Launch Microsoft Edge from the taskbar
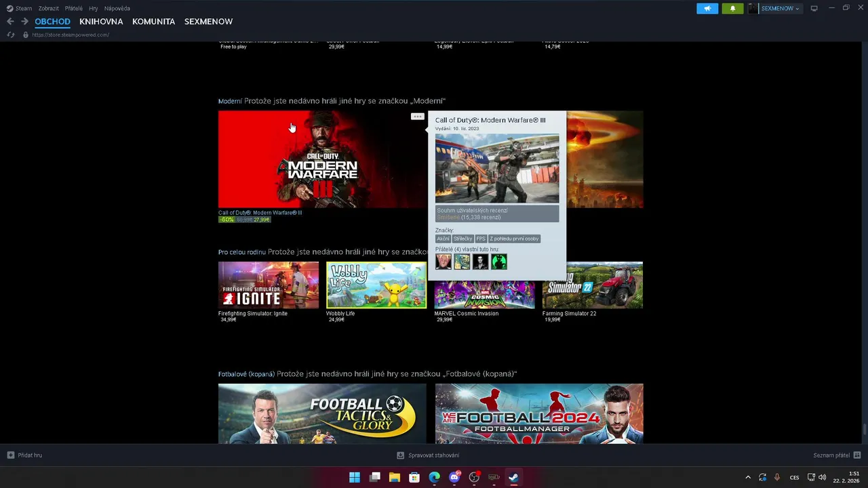Viewport: 868px width, 488px height. tap(435, 477)
